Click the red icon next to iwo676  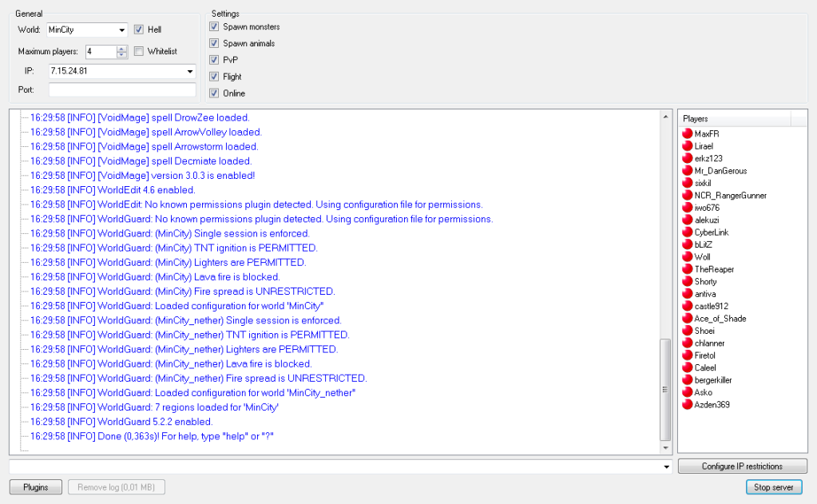(x=688, y=208)
